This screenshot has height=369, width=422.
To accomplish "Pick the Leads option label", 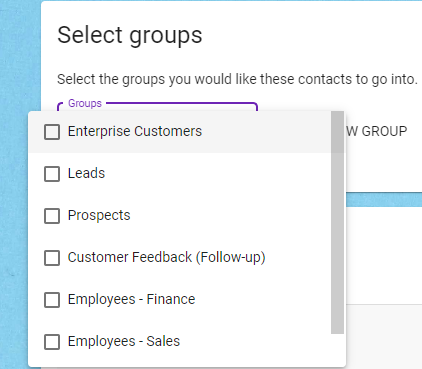I will point(86,173).
